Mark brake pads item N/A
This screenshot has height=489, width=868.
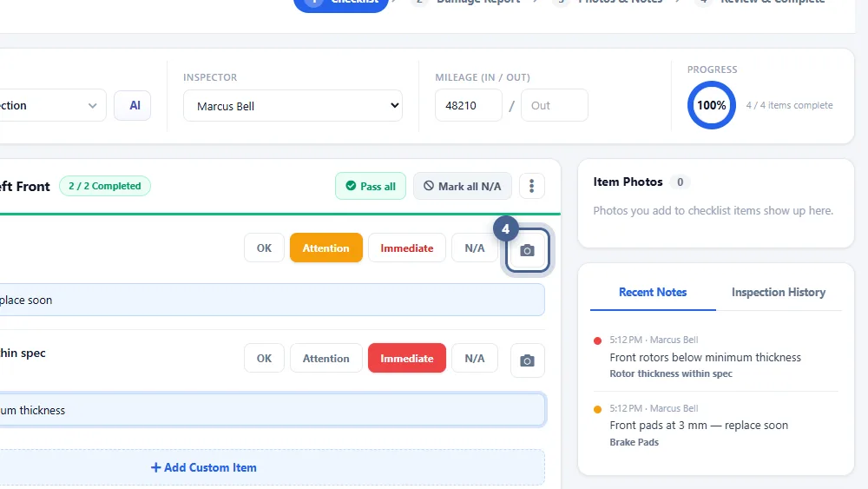pos(475,248)
